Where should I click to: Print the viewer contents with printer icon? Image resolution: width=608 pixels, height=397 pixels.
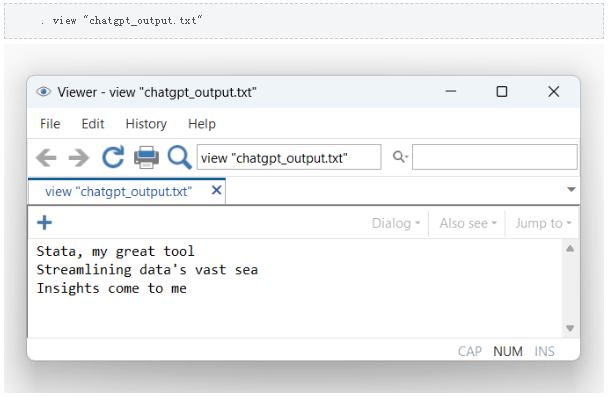click(x=146, y=157)
